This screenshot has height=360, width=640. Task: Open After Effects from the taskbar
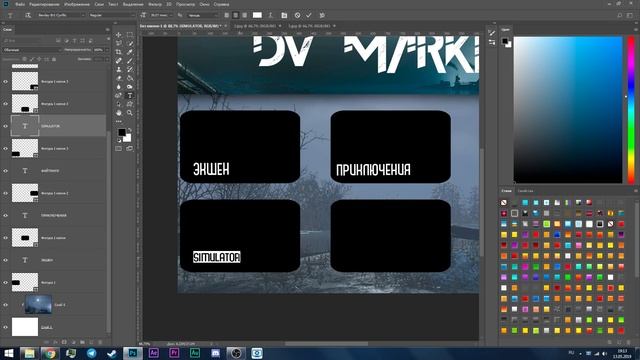pos(154,353)
